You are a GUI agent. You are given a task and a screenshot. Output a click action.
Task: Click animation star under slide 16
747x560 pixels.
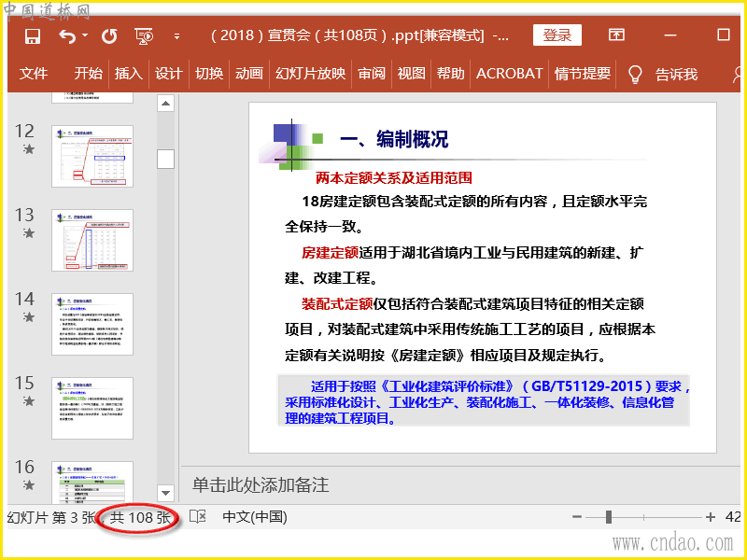click(29, 484)
